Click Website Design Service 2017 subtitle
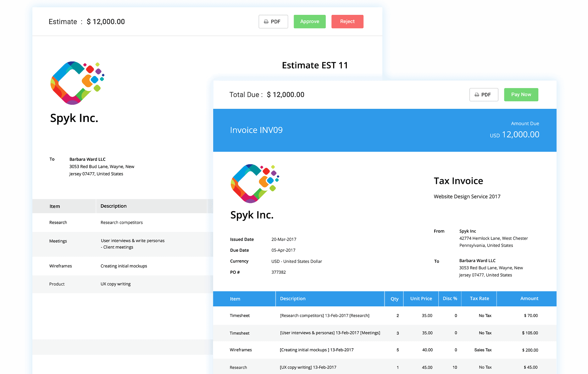588x374 pixels. coord(467,196)
